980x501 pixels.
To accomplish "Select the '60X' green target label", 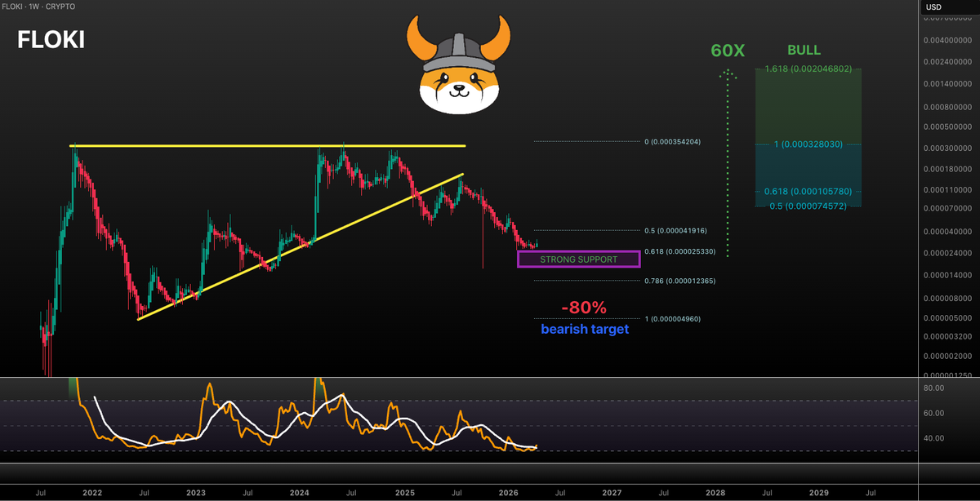I will (728, 50).
